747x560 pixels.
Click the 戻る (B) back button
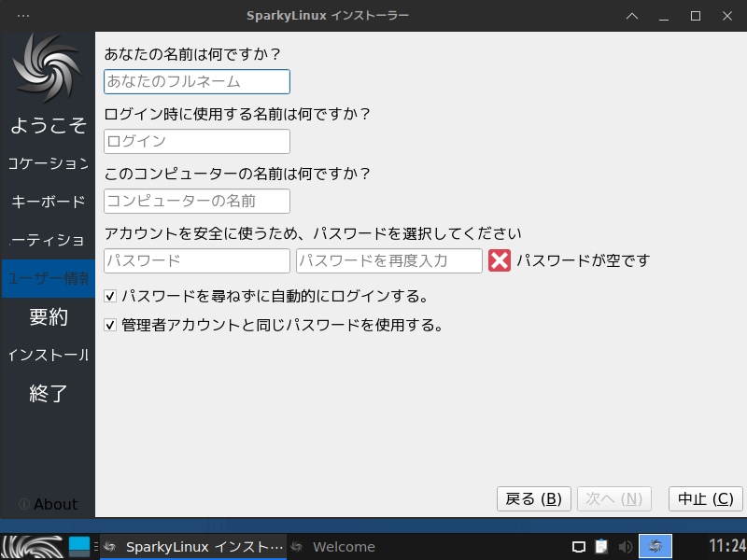[533, 498]
